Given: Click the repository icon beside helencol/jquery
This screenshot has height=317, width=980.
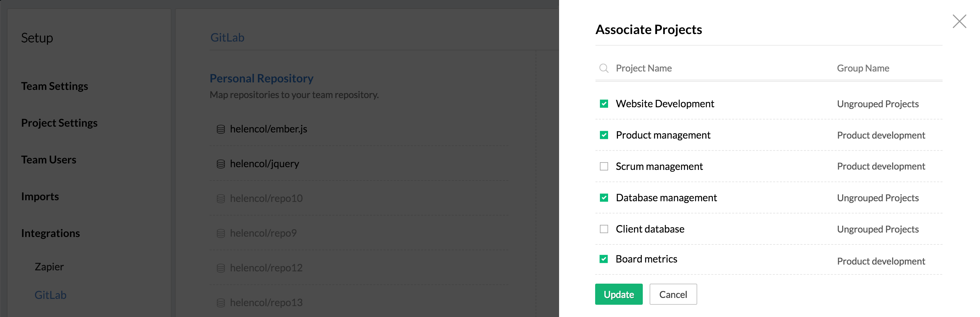Looking at the screenshot, I should click(x=220, y=164).
